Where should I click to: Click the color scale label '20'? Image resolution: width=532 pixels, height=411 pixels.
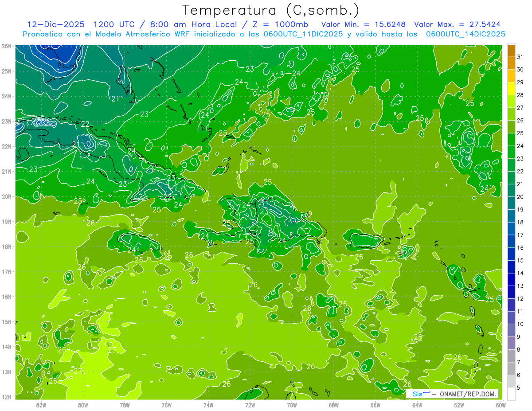520,196
